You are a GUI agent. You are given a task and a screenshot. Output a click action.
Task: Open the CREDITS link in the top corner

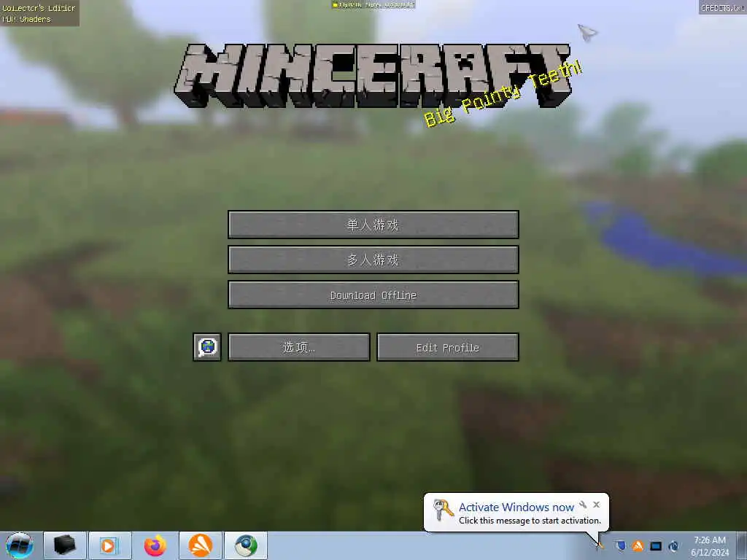722,7
